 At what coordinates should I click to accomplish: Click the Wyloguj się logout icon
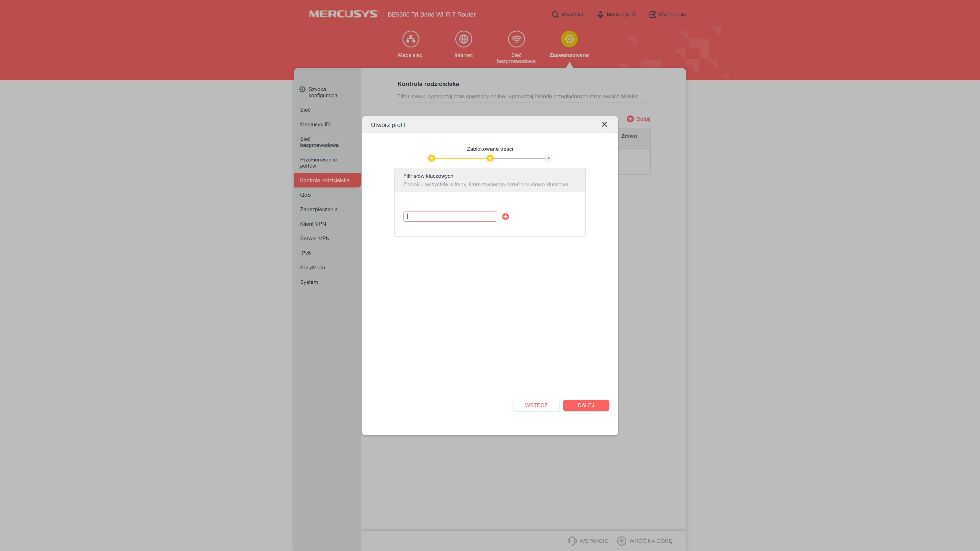[653, 15]
